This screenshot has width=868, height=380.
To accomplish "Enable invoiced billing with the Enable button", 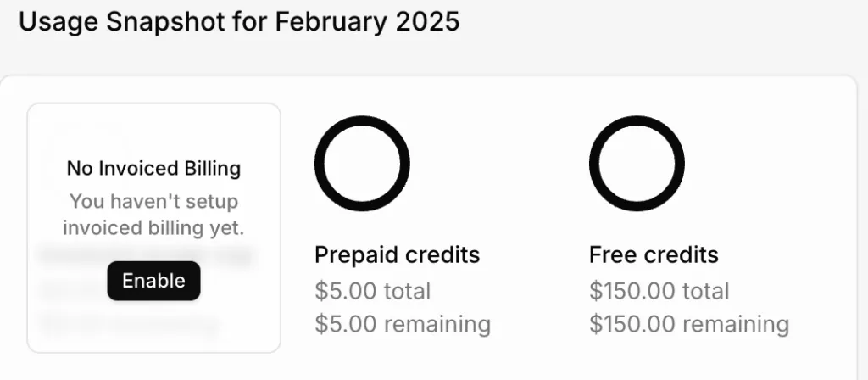I will 153,281.
